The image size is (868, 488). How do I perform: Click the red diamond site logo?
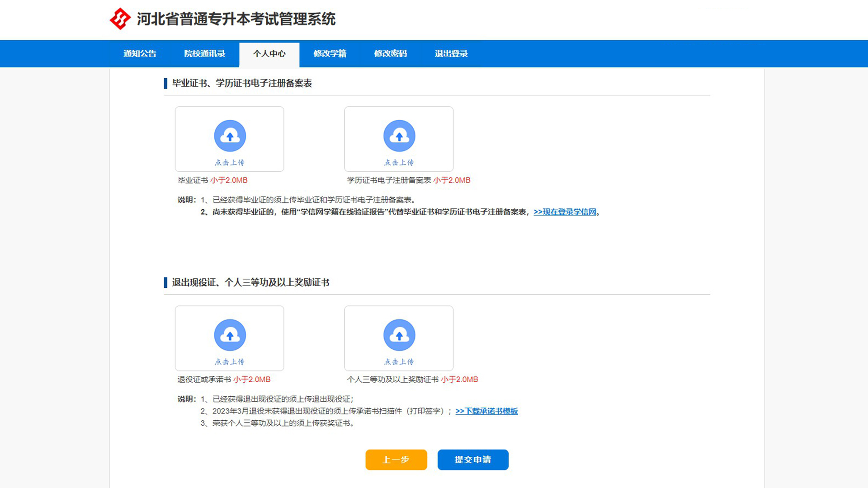[120, 19]
